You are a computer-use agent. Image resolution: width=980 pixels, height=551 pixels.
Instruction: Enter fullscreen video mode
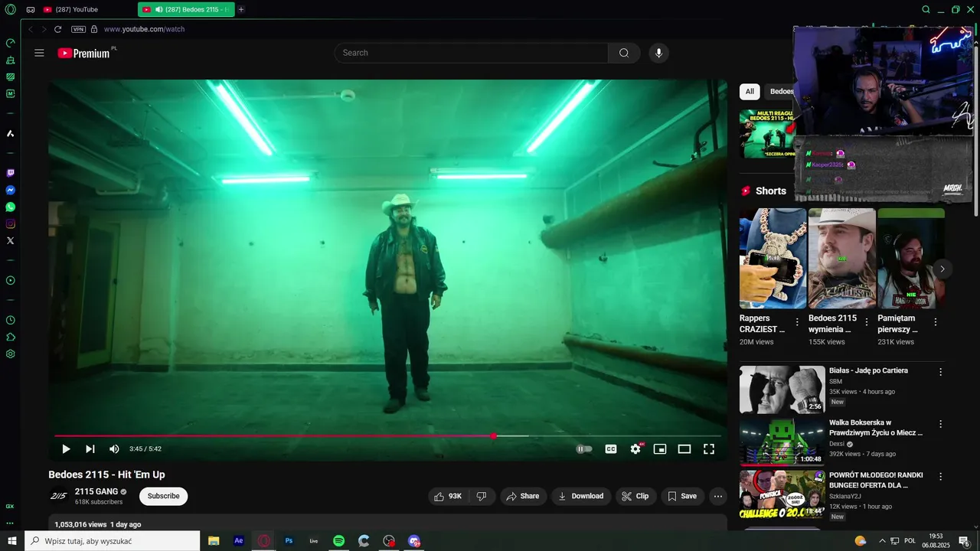click(x=709, y=449)
